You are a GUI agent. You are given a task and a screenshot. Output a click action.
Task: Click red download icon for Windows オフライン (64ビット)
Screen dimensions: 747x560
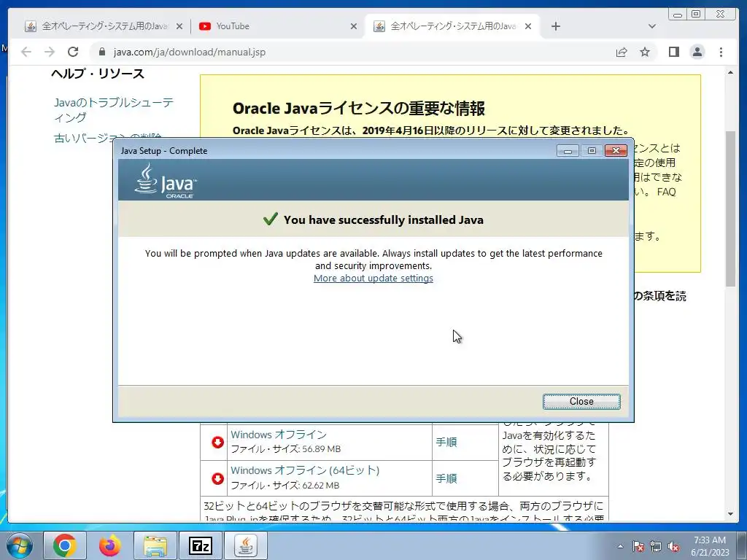coord(217,478)
